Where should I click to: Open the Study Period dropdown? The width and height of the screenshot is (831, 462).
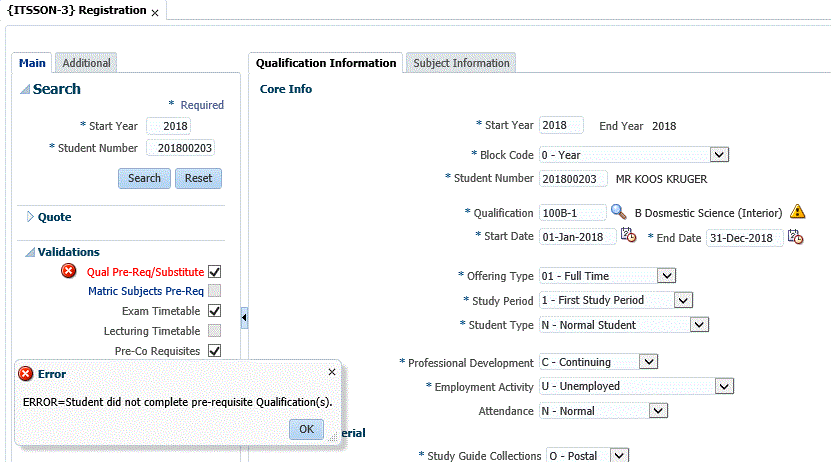[683, 300]
